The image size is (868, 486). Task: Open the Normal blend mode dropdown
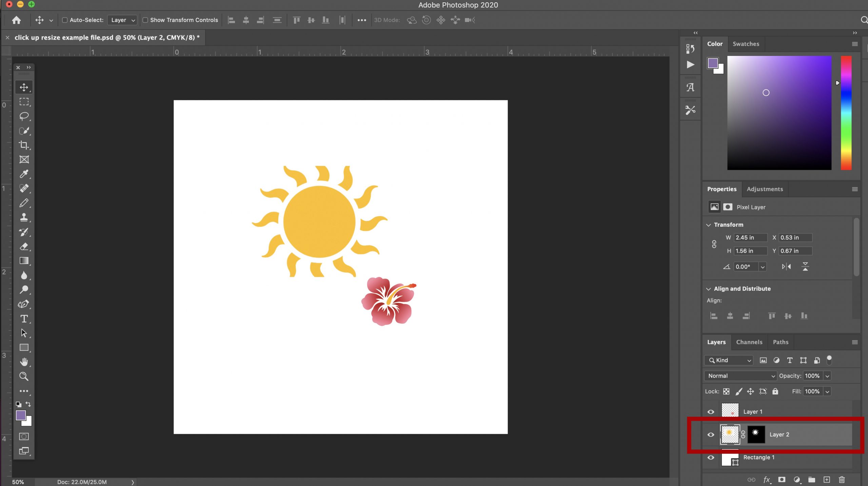point(740,376)
